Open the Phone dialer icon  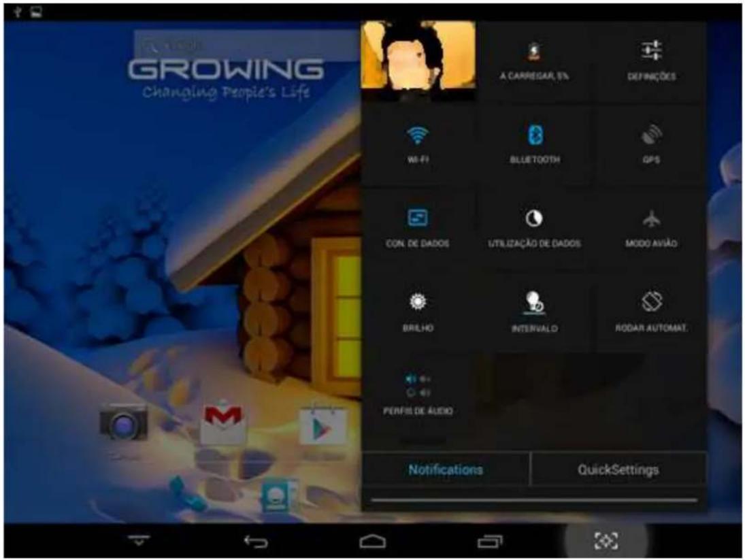[186, 494]
